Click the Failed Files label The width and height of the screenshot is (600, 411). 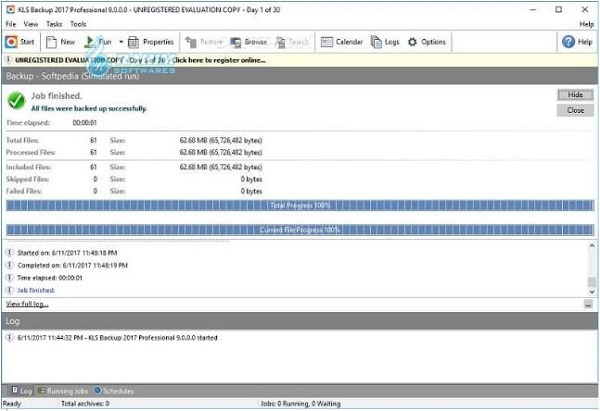click(24, 191)
